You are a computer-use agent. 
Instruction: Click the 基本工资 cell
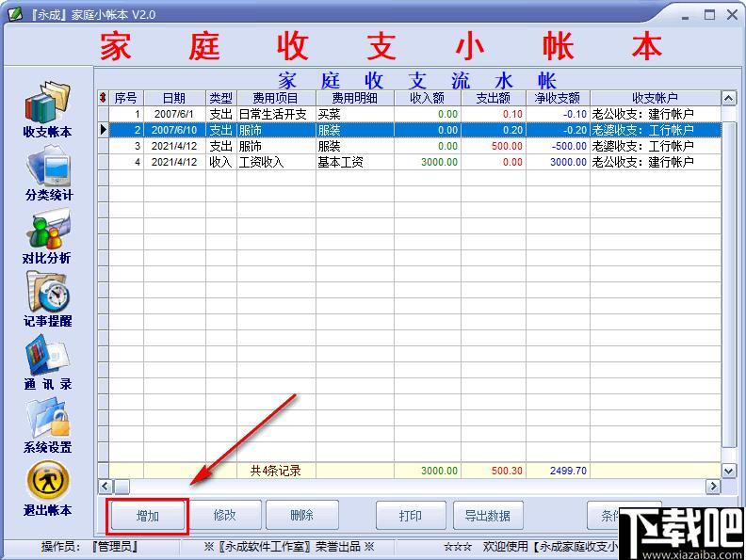(355, 162)
